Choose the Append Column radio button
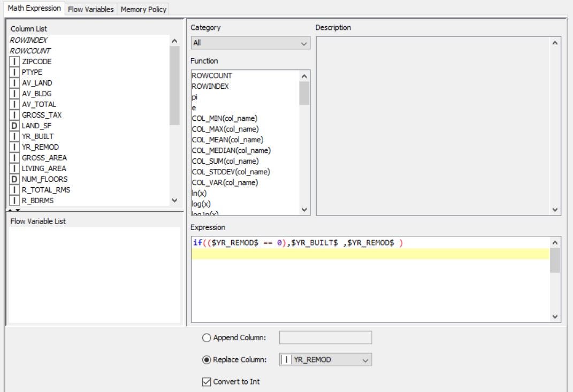This screenshot has width=573, height=392. pyautogui.click(x=207, y=337)
